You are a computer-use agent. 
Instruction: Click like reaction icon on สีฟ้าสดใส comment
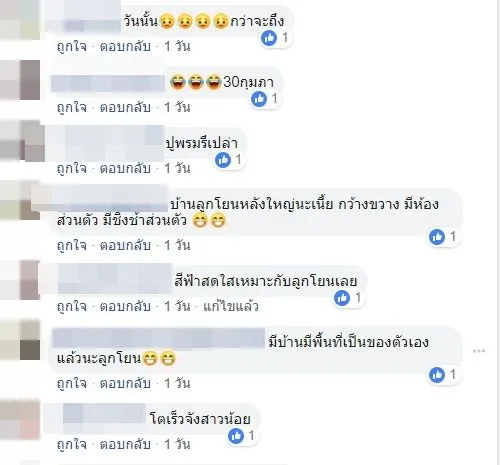click(342, 298)
